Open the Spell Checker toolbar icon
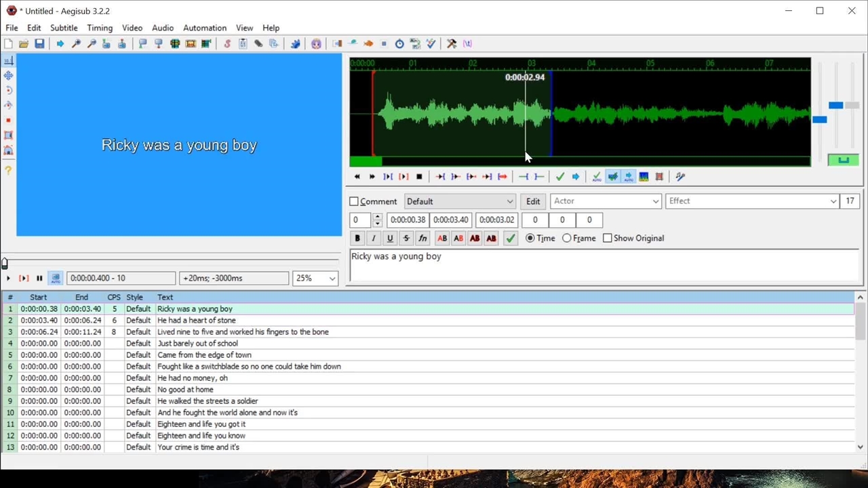 [431, 43]
